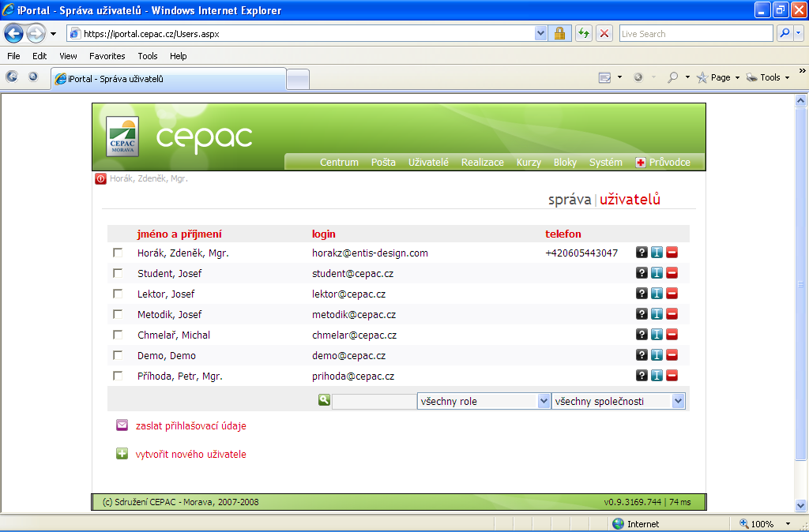Tick the checkbox for Horák, Zdeněk, Mgr.
Screen dimensions: 809x532
point(118,253)
